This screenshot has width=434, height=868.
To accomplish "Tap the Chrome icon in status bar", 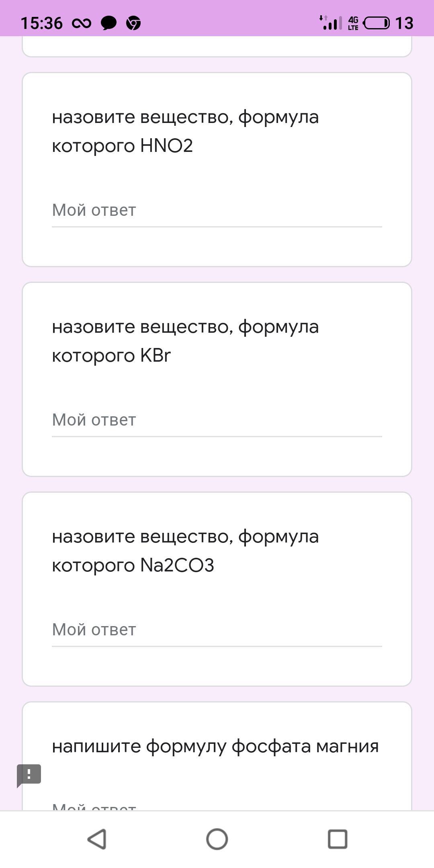I will tap(133, 23).
